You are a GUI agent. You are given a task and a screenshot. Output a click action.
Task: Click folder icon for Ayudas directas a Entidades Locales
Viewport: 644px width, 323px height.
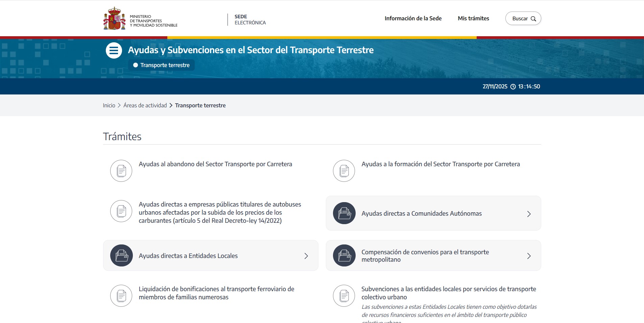(x=121, y=256)
